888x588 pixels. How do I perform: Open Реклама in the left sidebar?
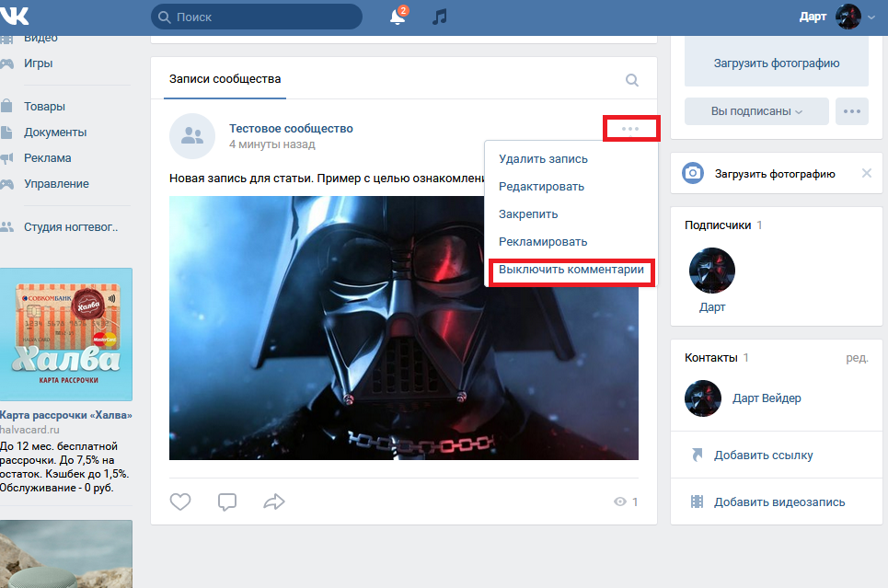pos(48,158)
